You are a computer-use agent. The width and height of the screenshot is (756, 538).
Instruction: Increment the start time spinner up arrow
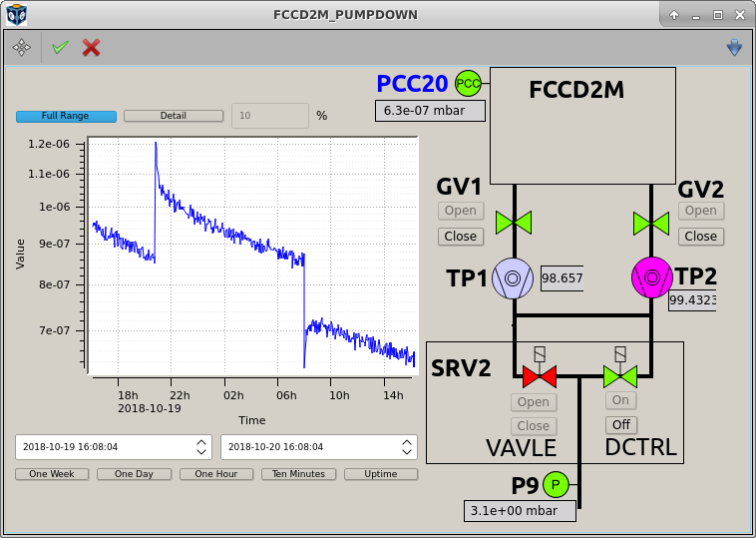click(x=201, y=442)
